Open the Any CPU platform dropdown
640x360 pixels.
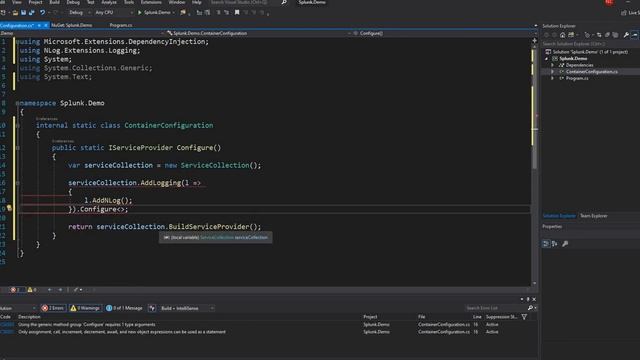pyautogui.click(x=113, y=13)
